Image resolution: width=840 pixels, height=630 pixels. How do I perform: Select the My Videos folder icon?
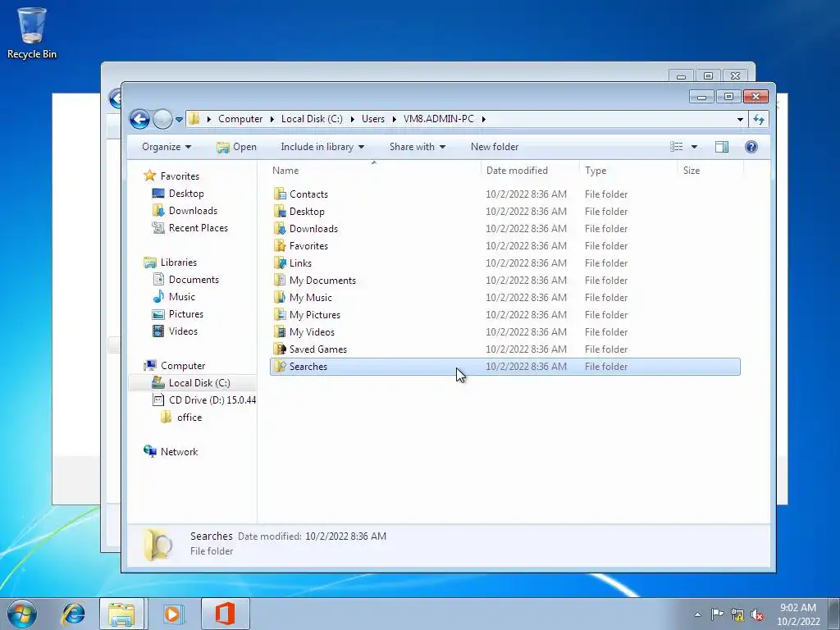(280, 331)
